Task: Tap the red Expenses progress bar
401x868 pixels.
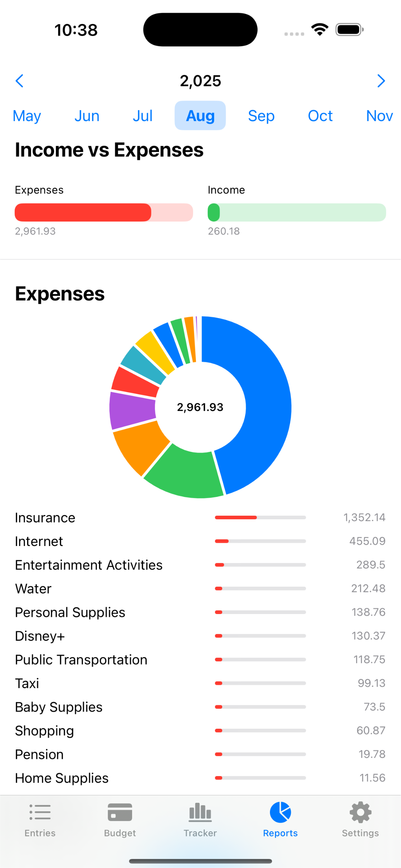Action: (x=104, y=213)
